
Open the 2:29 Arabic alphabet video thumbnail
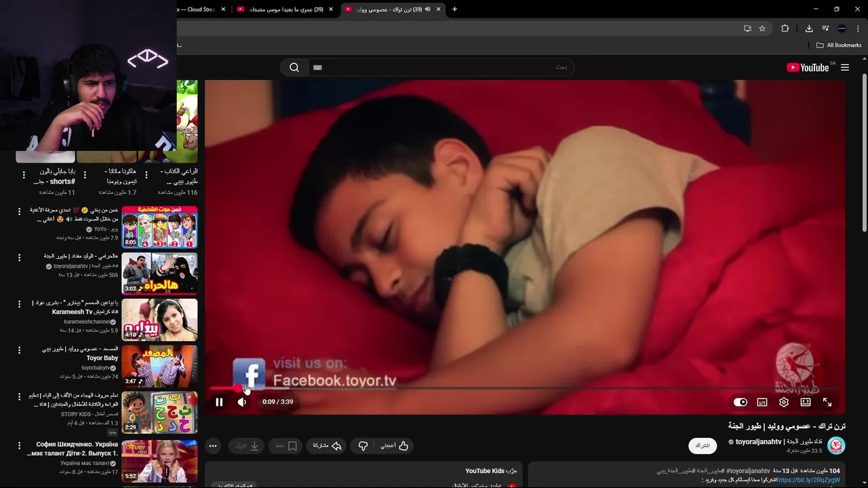159,411
